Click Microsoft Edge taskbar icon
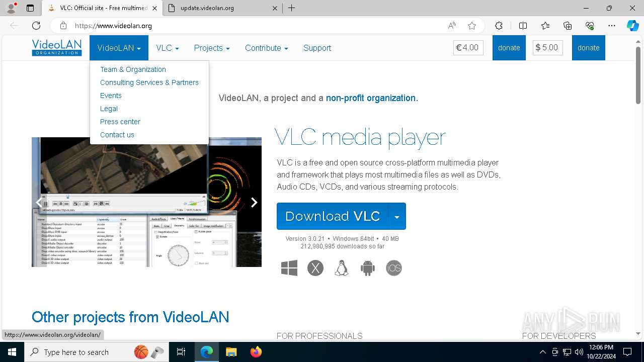This screenshot has width=644, height=362. tap(207, 352)
